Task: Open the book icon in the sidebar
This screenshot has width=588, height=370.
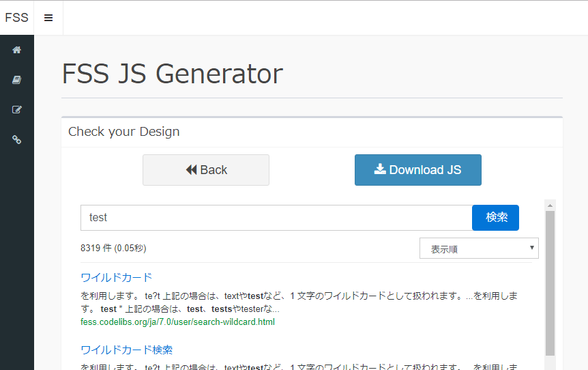Action: tap(17, 80)
